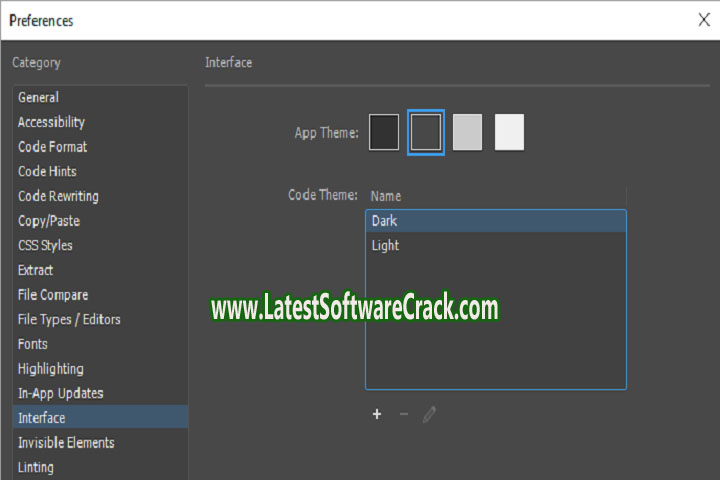Select the darkest App Theme swatch
The width and height of the screenshot is (720, 480).
(384, 132)
